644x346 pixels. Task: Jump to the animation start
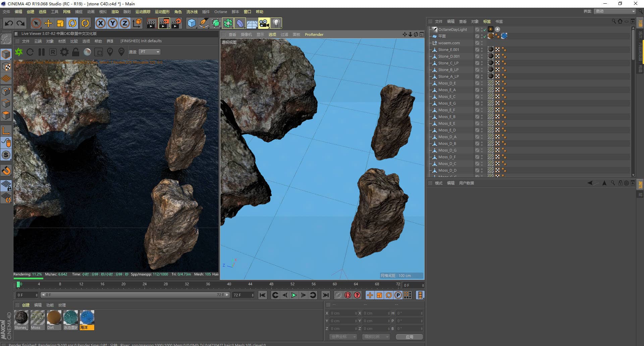263,295
